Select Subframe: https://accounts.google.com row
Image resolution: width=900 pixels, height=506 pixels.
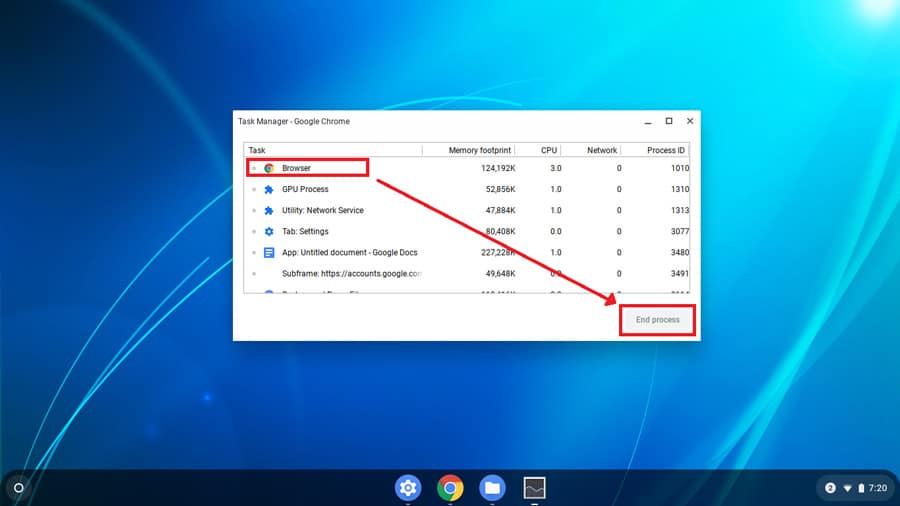467,274
